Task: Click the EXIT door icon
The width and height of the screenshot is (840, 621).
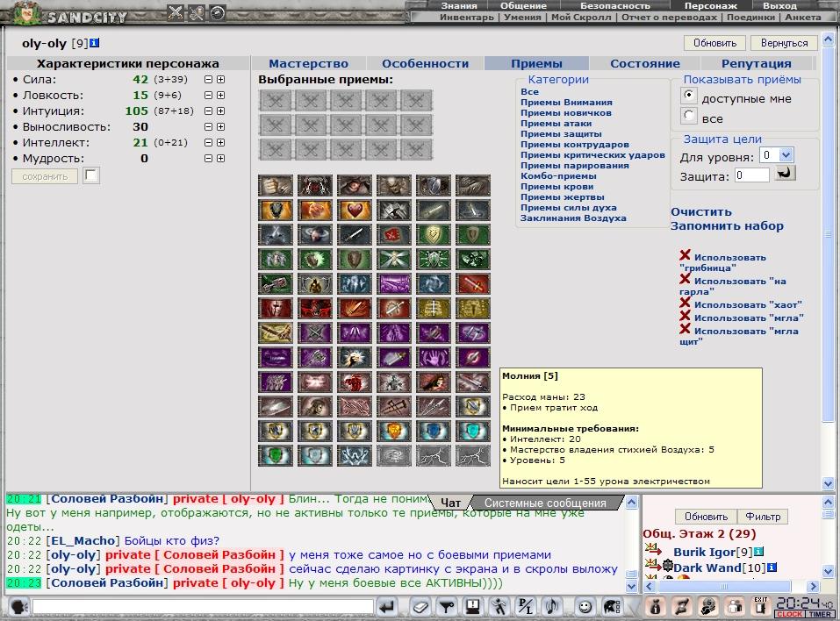Action: (761, 605)
